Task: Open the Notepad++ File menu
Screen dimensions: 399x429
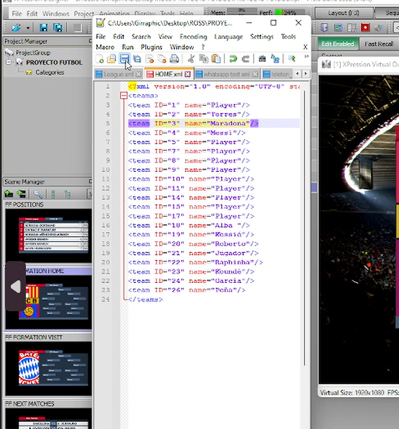Action: 101,37
